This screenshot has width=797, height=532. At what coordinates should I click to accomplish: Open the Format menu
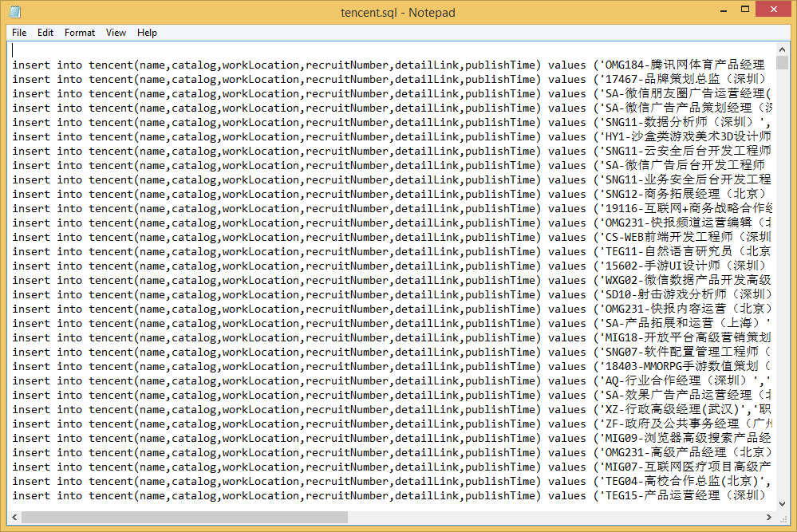pos(80,33)
